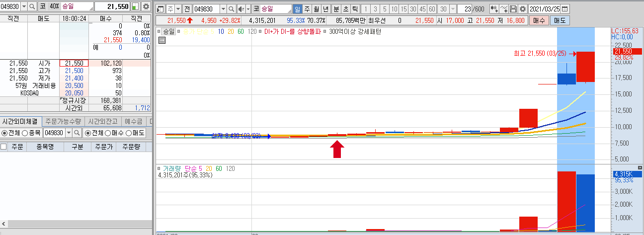Open interval 30 dropdown arrow
644x235 pixels.
pos(452,9)
